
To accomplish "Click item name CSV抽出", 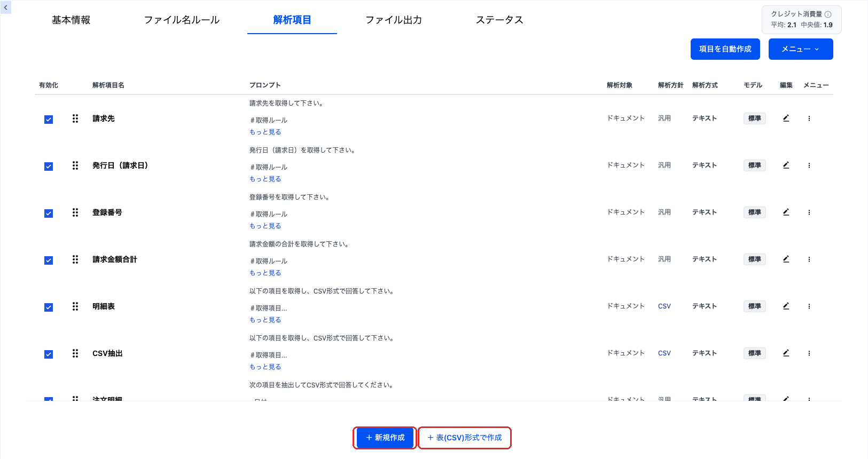I will [x=107, y=353].
